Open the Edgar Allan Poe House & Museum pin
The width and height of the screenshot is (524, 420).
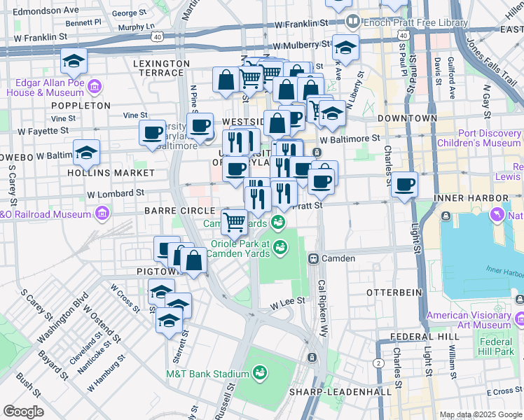click(95, 87)
